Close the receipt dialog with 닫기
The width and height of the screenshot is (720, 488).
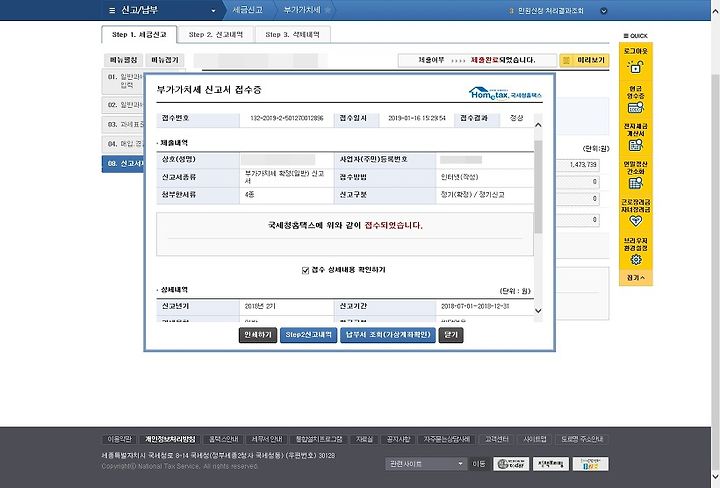(451, 335)
